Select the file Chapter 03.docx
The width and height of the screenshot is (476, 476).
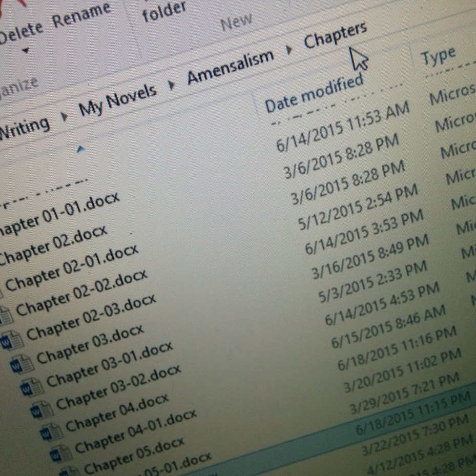[90, 344]
